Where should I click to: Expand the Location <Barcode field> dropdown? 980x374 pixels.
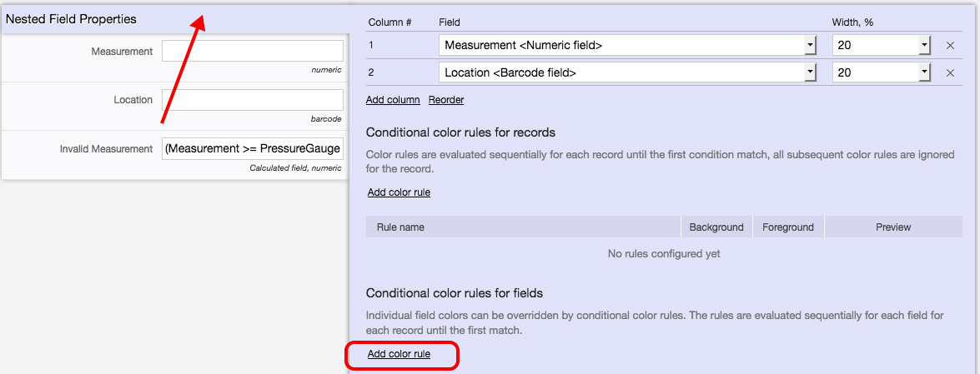(x=809, y=73)
